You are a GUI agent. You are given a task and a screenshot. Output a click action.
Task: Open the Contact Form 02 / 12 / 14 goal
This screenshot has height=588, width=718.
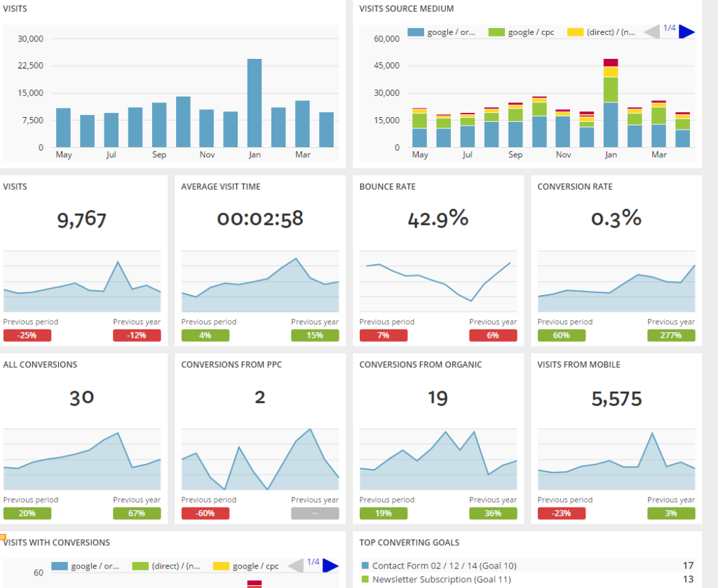tap(442, 566)
